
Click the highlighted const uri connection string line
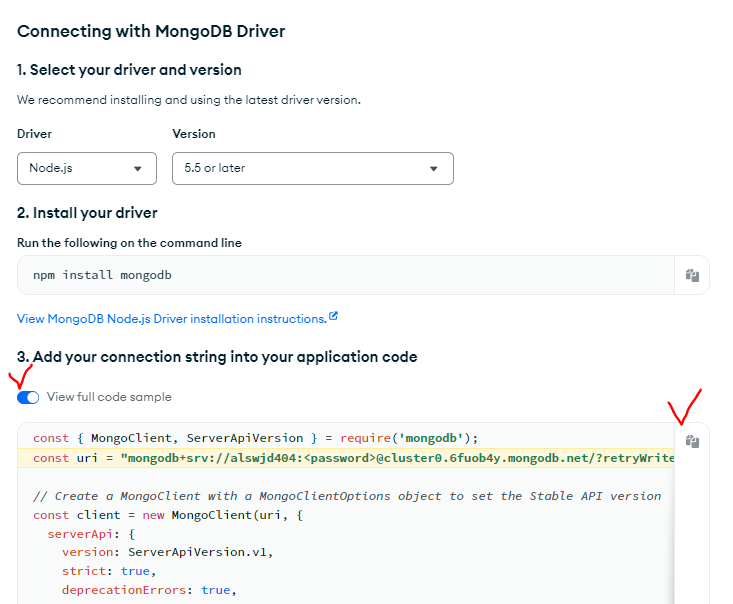point(346,458)
